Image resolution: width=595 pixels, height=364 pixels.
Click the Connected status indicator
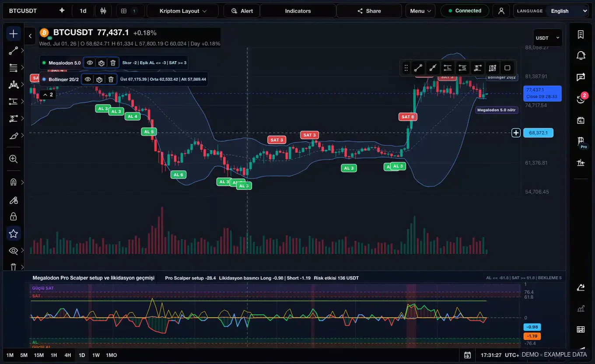[x=465, y=11]
